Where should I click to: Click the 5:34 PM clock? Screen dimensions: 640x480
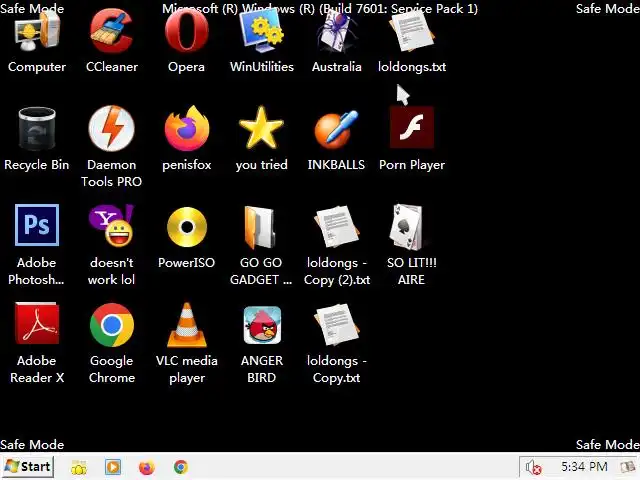click(x=584, y=467)
